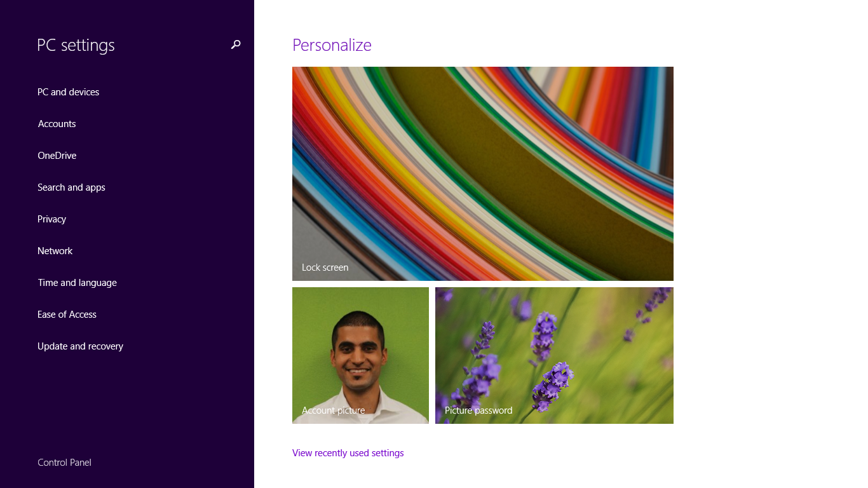Image resolution: width=868 pixels, height=488 pixels.
Task: Go to Update and recovery
Action: click(80, 346)
